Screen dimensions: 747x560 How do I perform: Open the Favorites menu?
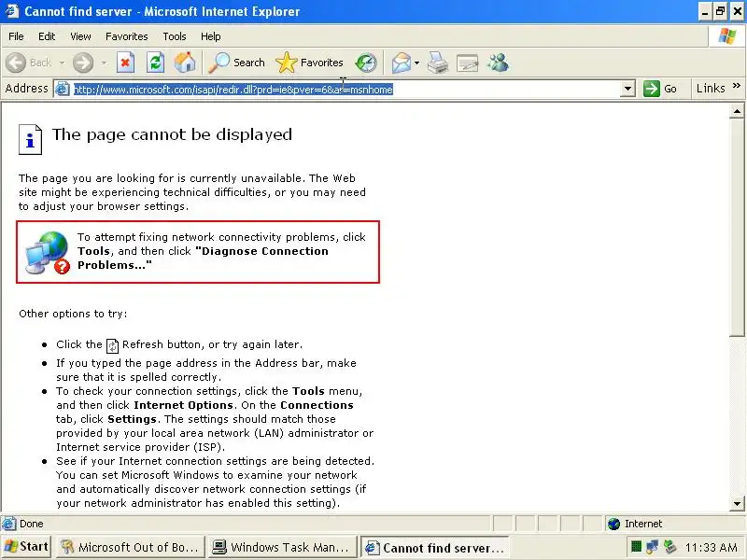(x=127, y=36)
